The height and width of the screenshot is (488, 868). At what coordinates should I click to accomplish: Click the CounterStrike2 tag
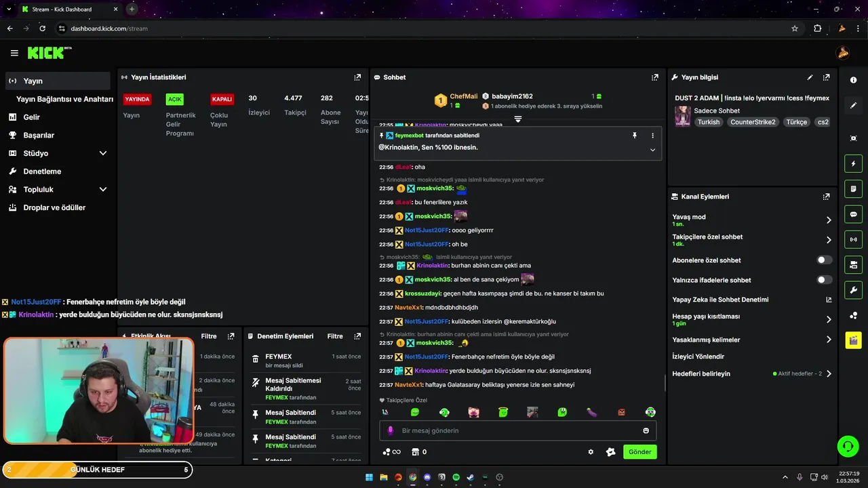[753, 122]
